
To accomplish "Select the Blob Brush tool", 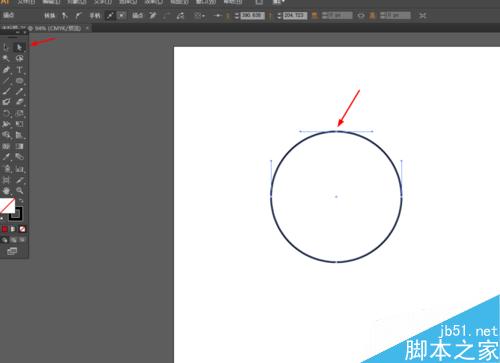I will click(6, 102).
